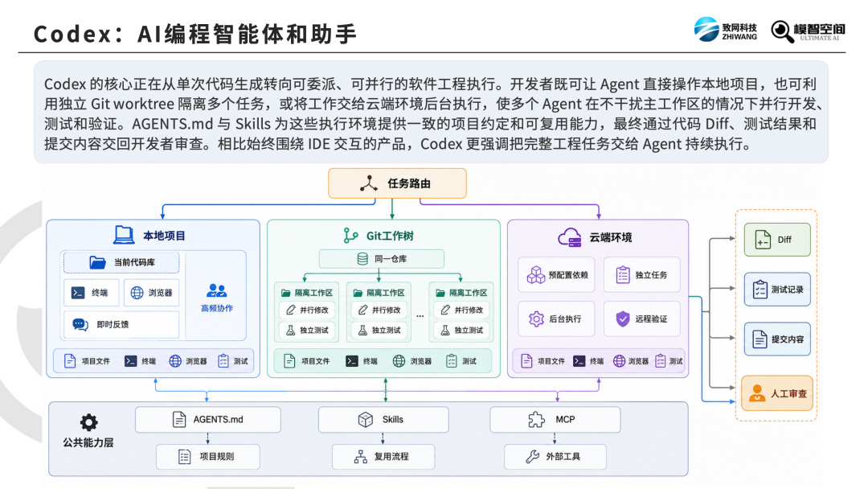This screenshot has height=489, width=868.
Task: Select the Diff output box
Action: [777, 239]
